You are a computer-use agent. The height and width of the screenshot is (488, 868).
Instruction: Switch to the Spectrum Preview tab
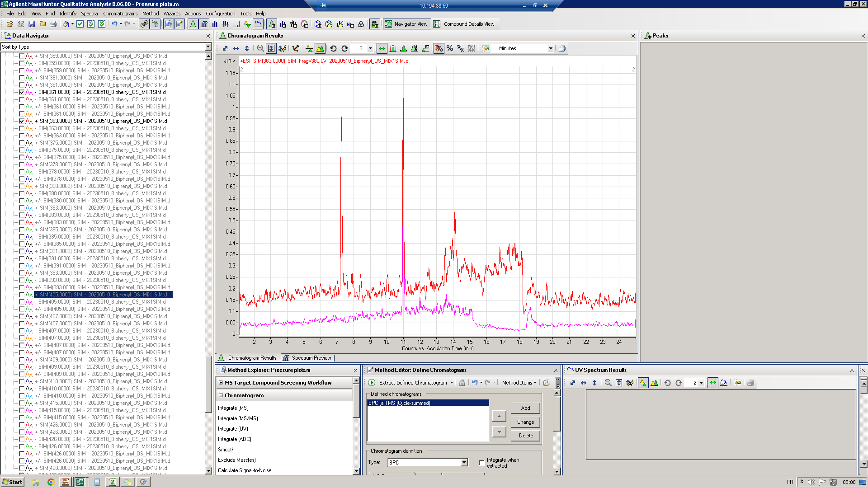pyautogui.click(x=307, y=358)
